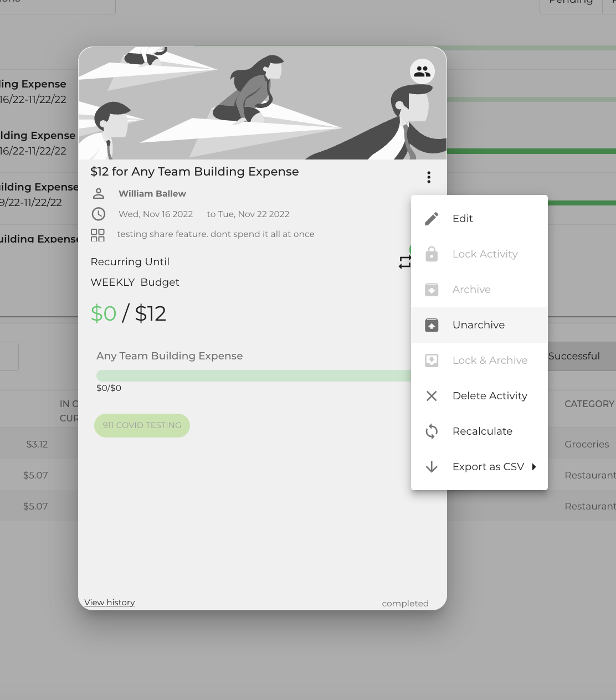Screen dimensions: 616x700
Task: Click the clock icon beside the dates
Action: pyautogui.click(x=98, y=214)
